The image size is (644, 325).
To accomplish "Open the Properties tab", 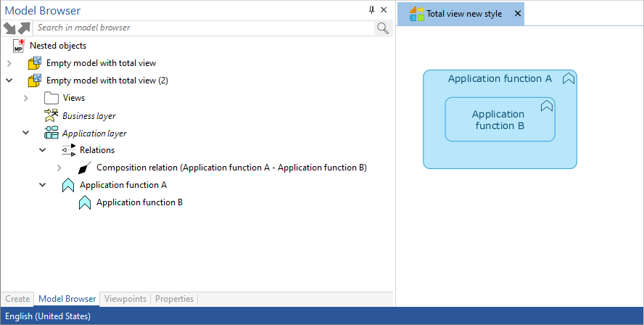I will (x=174, y=299).
